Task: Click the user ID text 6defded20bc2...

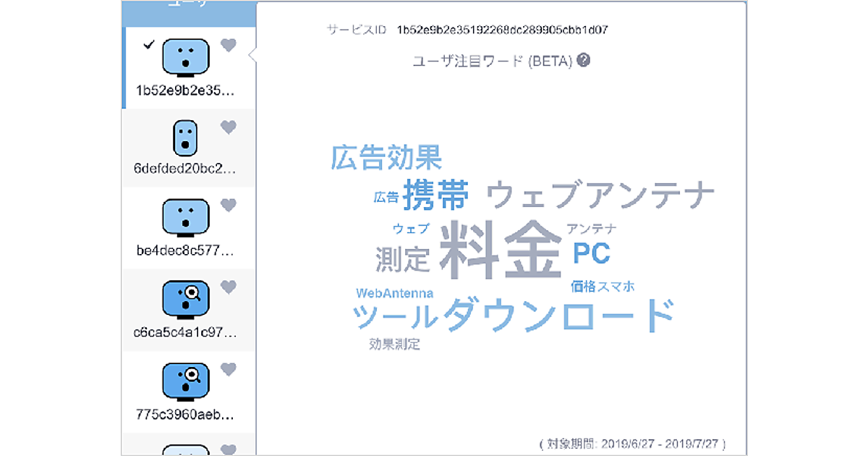Action: [x=185, y=169]
